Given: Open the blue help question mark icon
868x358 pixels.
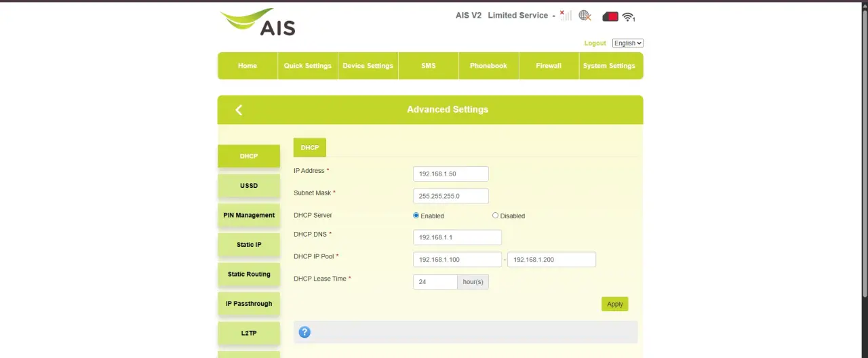Looking at the screenshot, I should pyautogui.click(x=304, y=332).
